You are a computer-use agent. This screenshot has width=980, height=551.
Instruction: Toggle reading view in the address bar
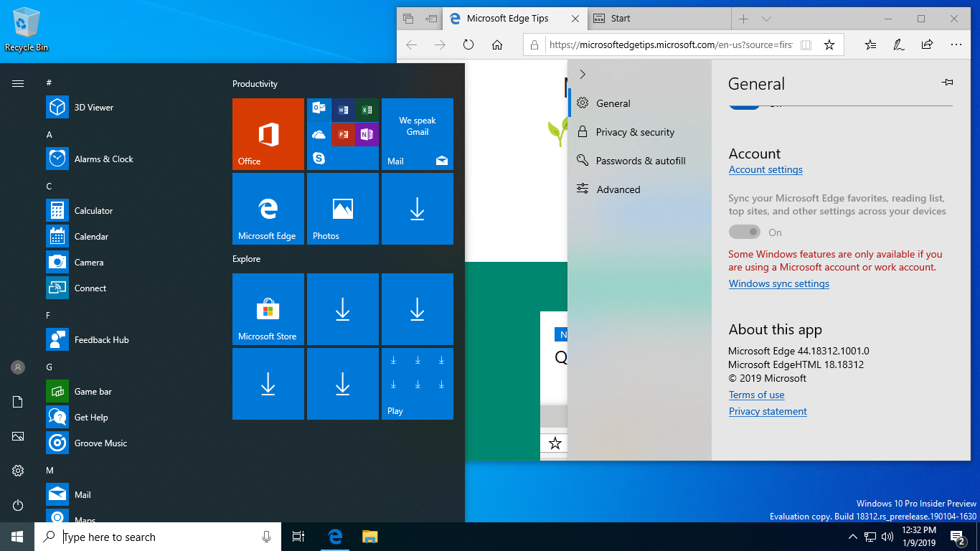coord(806,44)
